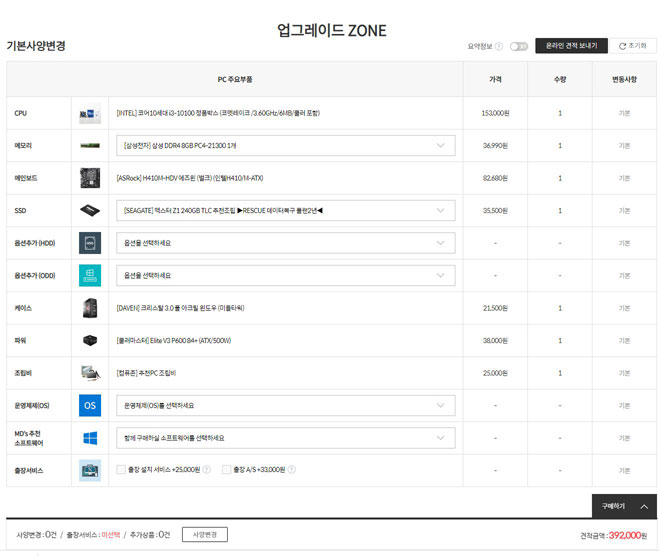Viewport: 660px width, 556px height.
Task: Click the 사양변경 button in bottom bar
Action: (205, 535)
